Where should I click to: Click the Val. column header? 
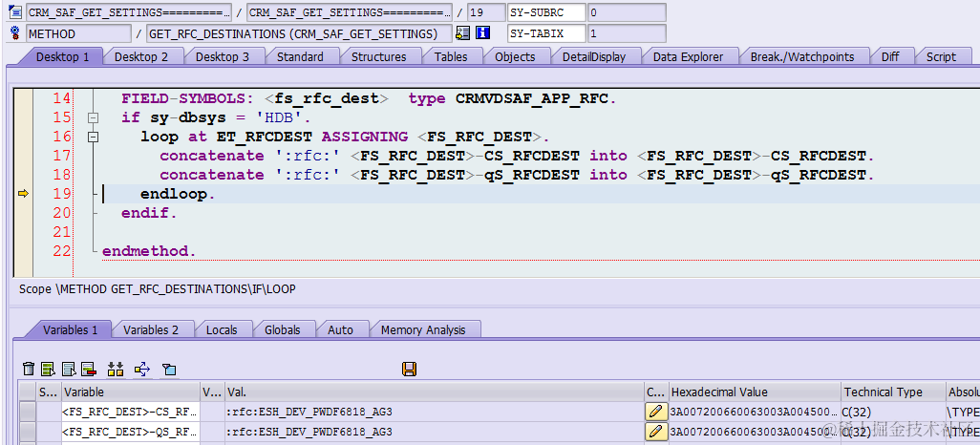click(435, 392)
